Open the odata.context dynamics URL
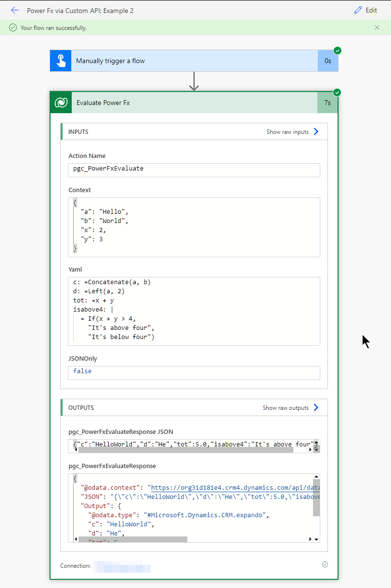 tap(235, 488)
